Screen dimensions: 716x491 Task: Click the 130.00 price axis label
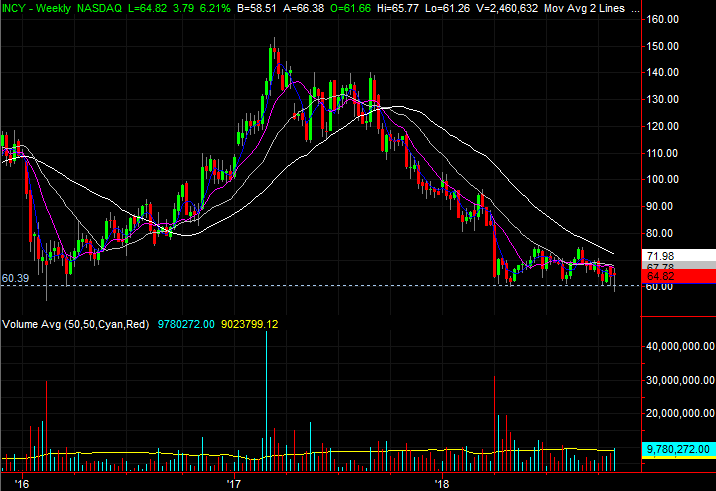point(663,99)
